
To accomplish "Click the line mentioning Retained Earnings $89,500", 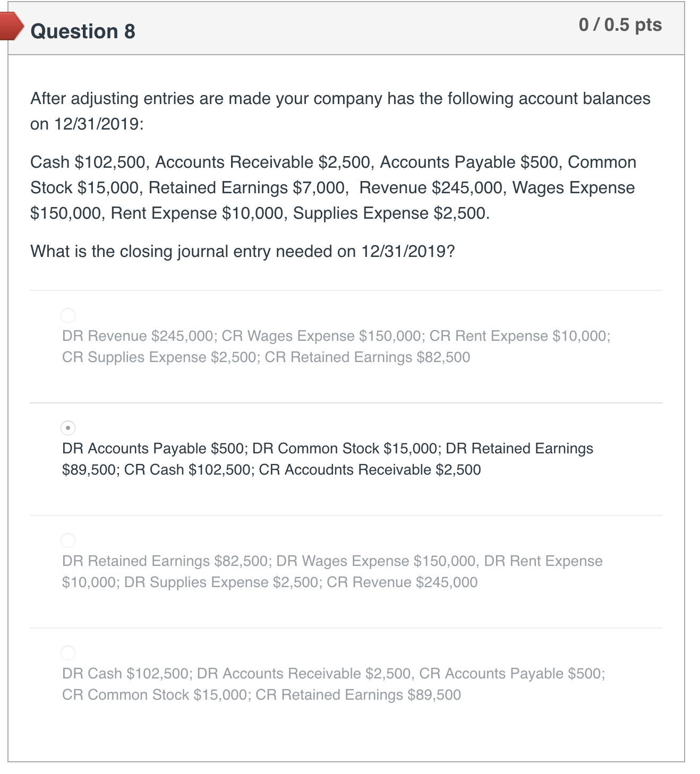I will (x=260, y=694).
